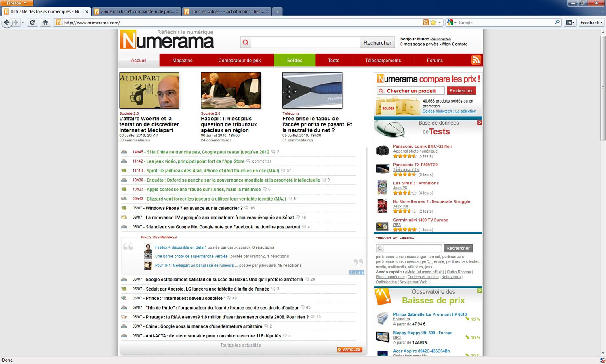Open the orange RSS feed icon in navigation bar
This screenshot has width=606, height=364.
(x=476, y=60)
